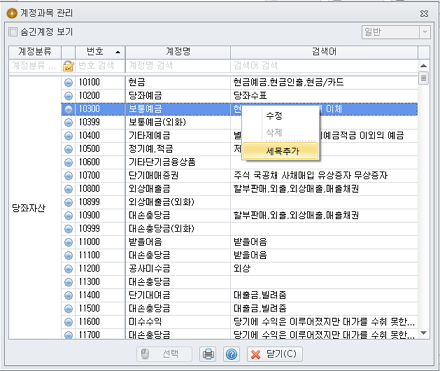The image size is (440, 371).
Task: Choose 세목추가 in the context menu
Action: pos(281,151)
